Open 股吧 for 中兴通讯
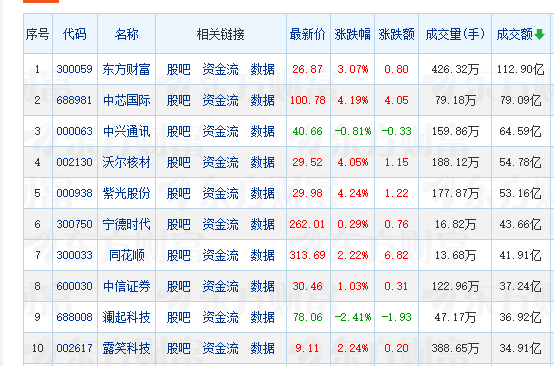The height and width of the screenshot is (366, 554). (x=178, y=131)
